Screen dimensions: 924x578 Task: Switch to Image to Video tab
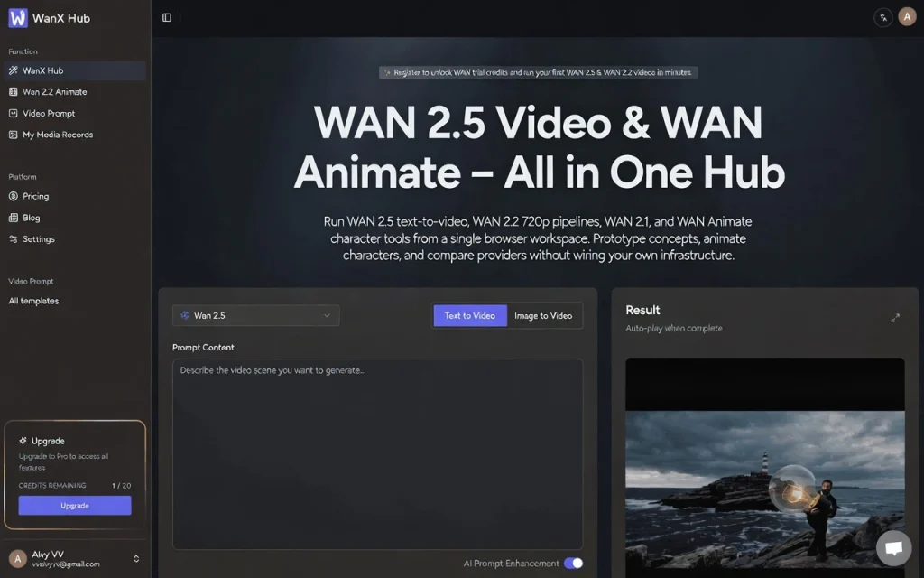(x=543, y=315)
